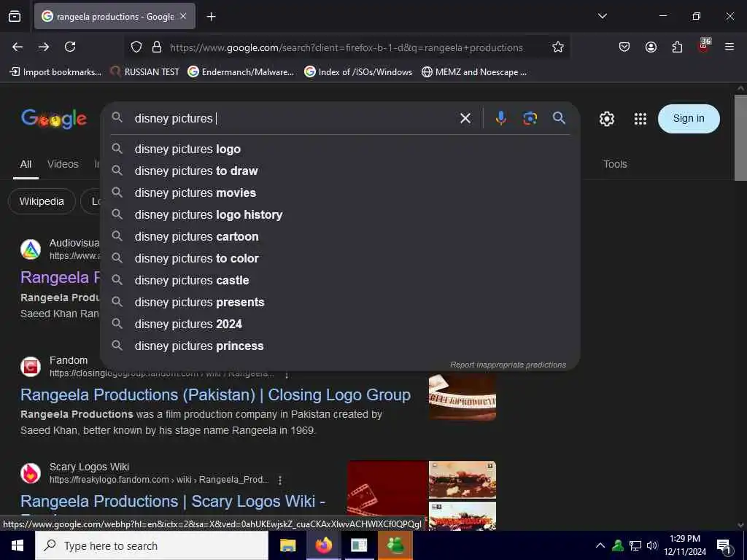The image size is (747, 560).
Task: Open MEMZ and Noescape bookmark
Action: (474, 72)
